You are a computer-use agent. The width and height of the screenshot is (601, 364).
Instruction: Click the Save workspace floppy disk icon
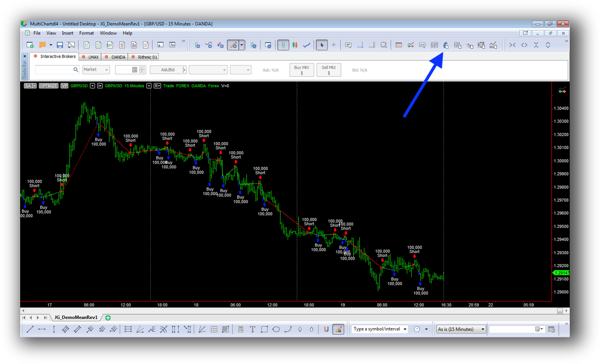point(60,45)
